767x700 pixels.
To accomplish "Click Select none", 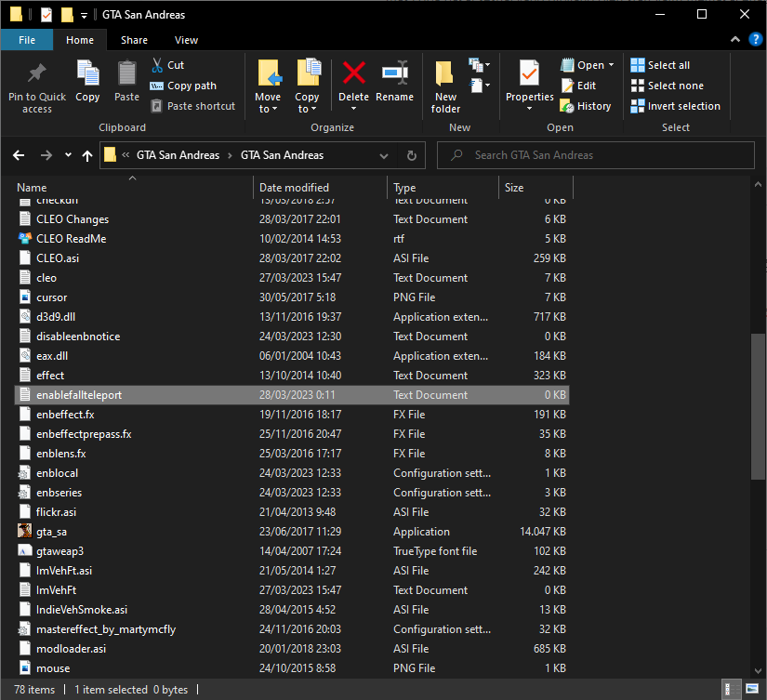I will click(668, 86).
